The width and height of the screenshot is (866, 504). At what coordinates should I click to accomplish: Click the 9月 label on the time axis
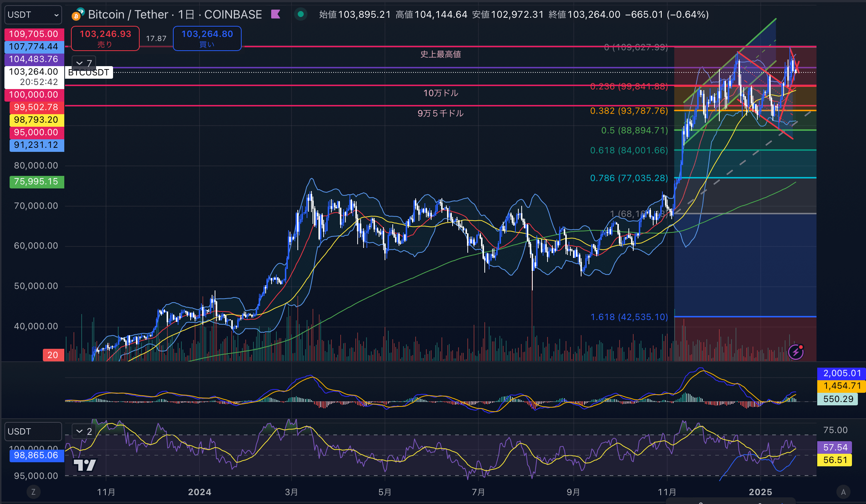click(573, 492)
